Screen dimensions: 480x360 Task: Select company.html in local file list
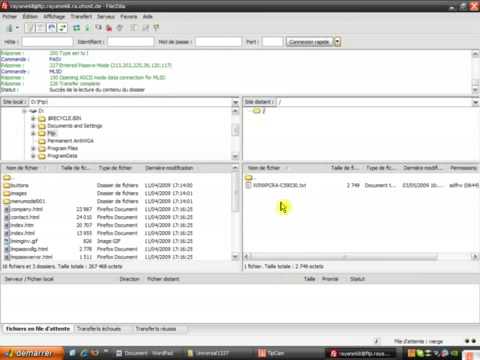[27, 209]
